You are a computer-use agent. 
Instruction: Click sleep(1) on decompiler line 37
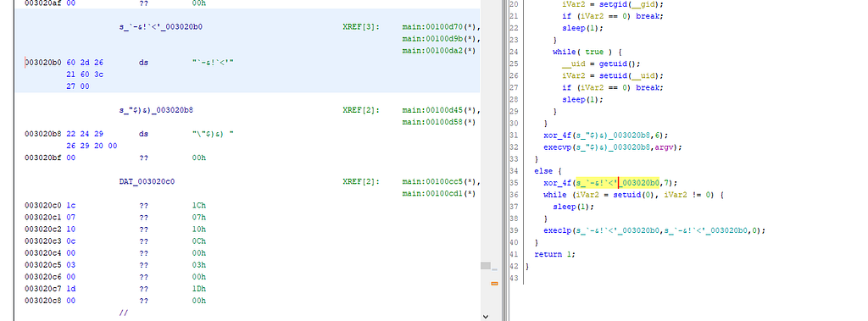(x=573, y=207)
